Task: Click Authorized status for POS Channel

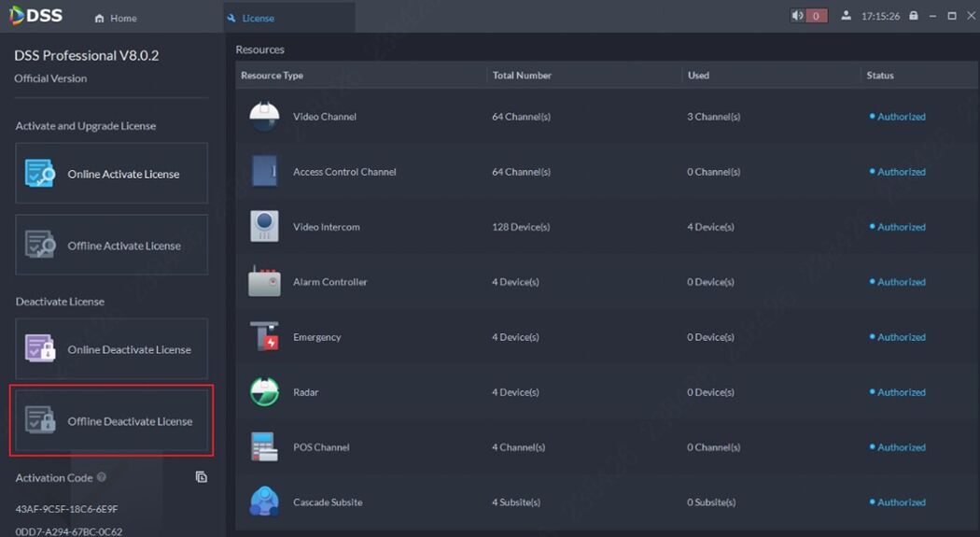Action: (x=898, y=447)
